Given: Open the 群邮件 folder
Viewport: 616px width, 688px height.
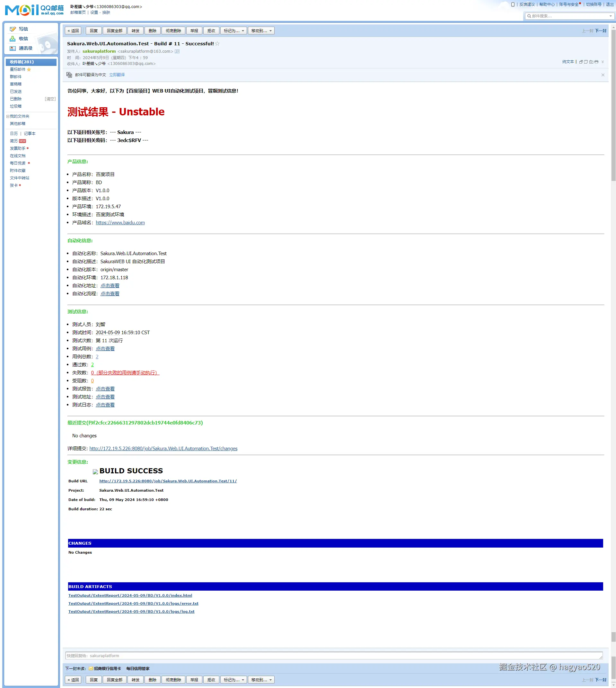Looking at the screenshot, I should 15,77.
